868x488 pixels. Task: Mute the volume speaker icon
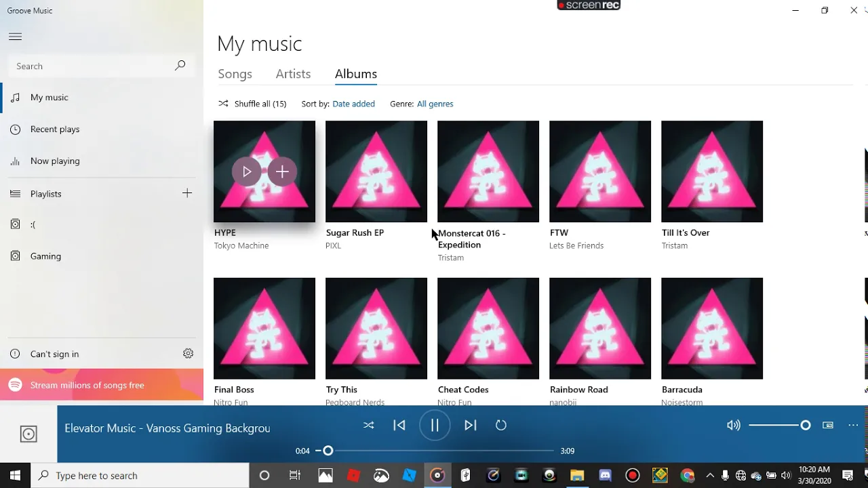[x=733, y=425]
